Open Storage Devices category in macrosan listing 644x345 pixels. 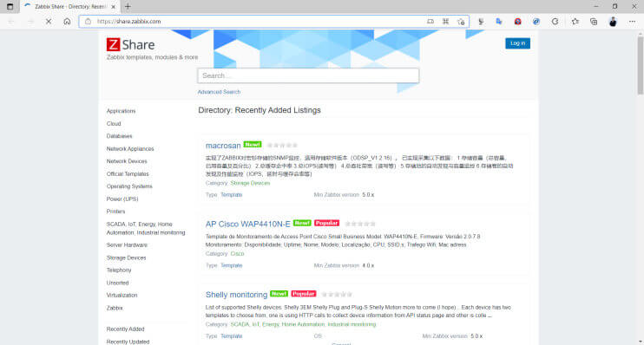(250, 184)
